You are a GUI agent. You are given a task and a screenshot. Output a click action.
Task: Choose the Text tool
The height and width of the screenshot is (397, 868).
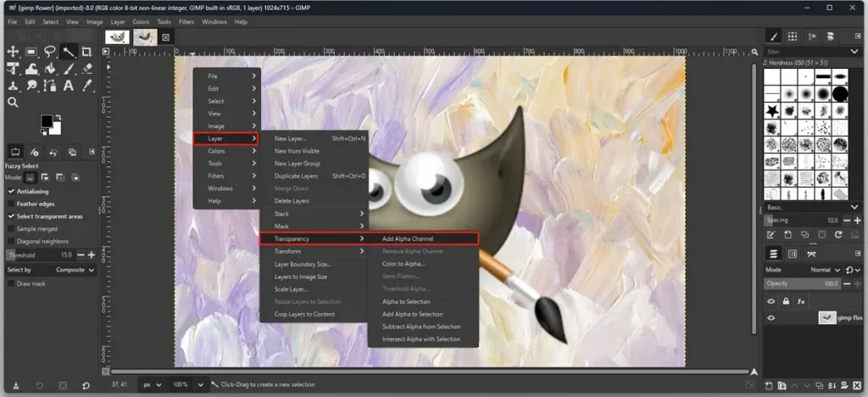point(69,86)
